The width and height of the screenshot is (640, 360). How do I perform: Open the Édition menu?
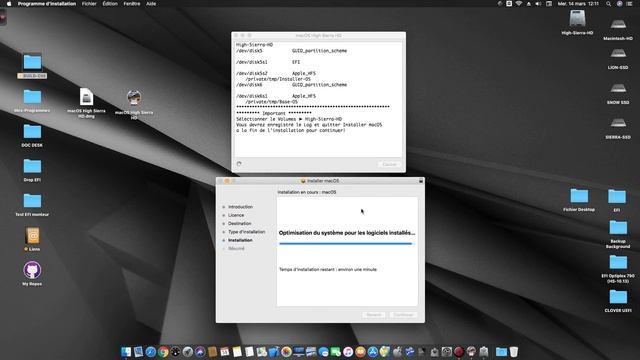click(110, 4)
